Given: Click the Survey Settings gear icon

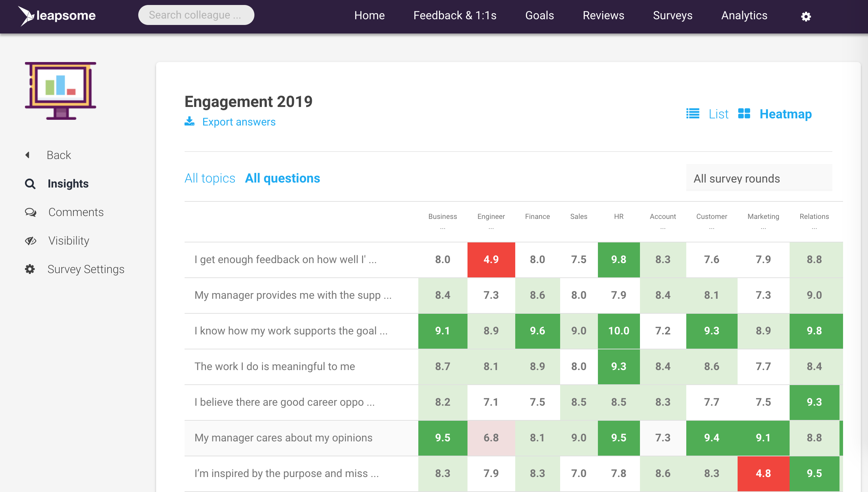Looking at the screenshot, I should coord(30,269).
